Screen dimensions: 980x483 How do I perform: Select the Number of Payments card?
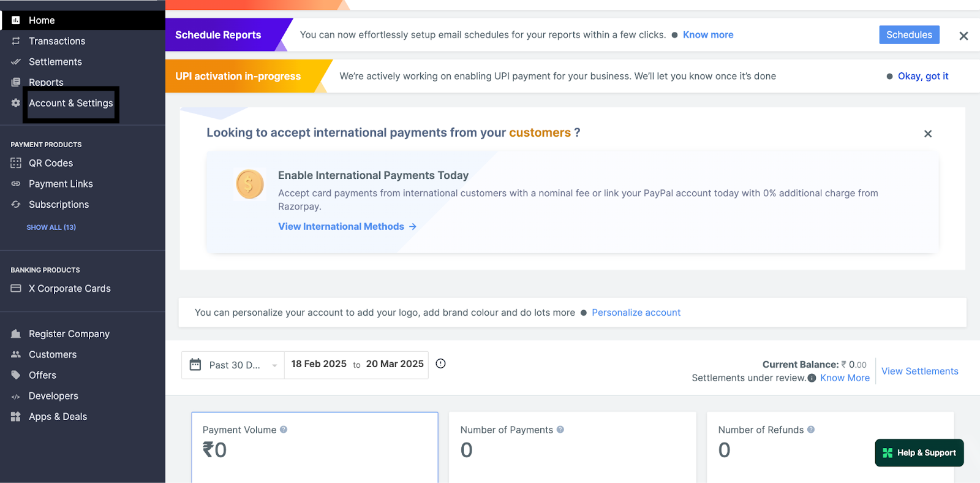tap(573, 447)
